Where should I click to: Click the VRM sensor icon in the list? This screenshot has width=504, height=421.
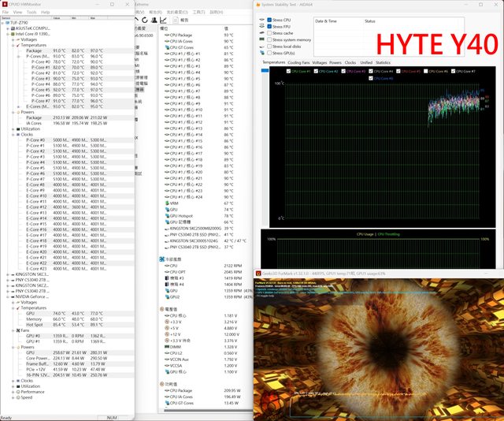[165, 203]
